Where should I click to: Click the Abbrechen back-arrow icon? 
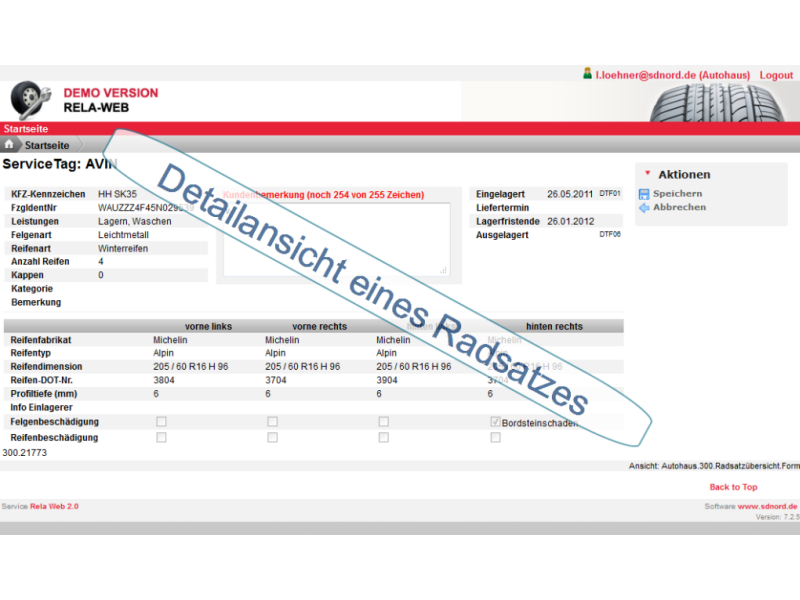click(x=644, y=208)
